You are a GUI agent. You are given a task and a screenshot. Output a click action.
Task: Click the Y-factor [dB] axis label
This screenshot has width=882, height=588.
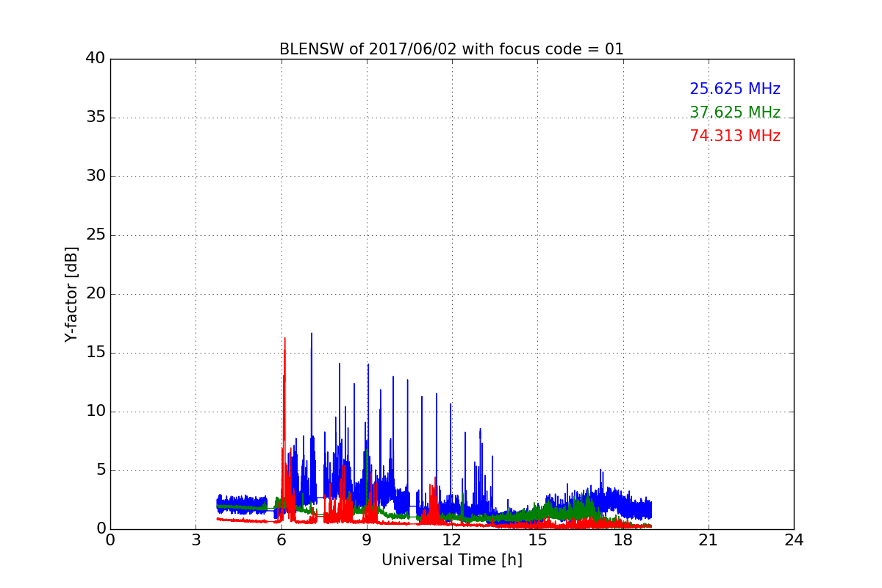pyautogui.click(x=71, y=294)
